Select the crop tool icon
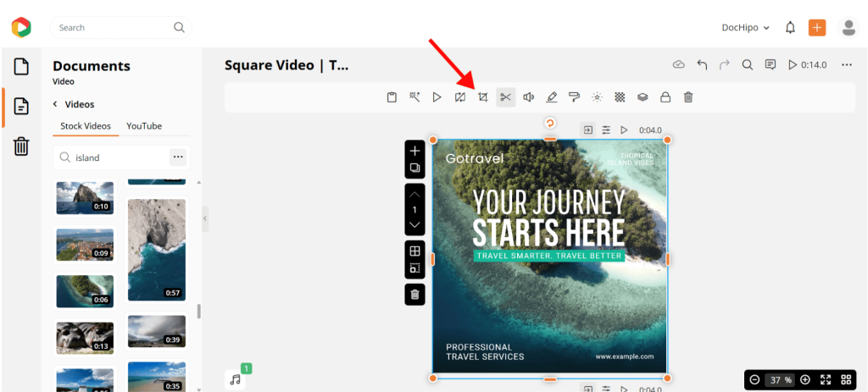868x392 pixels. pyautogui.click(x=482, y=97)
